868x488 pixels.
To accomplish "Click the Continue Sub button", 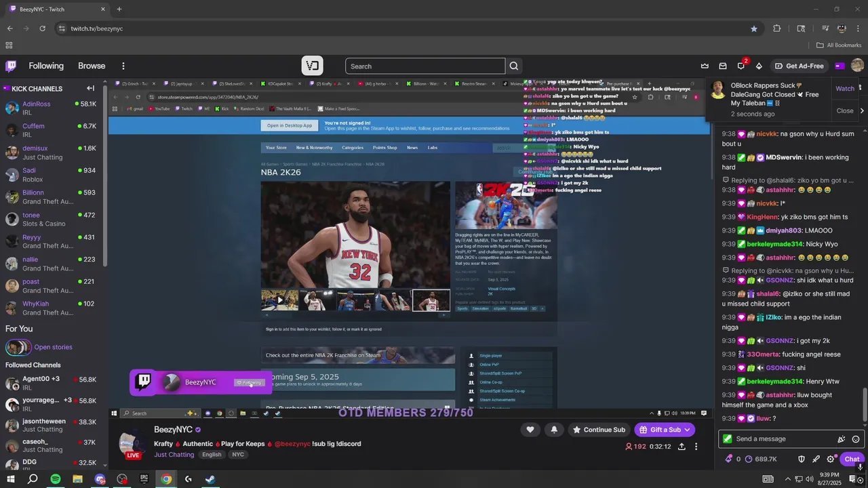I will (x=598, y=430).
